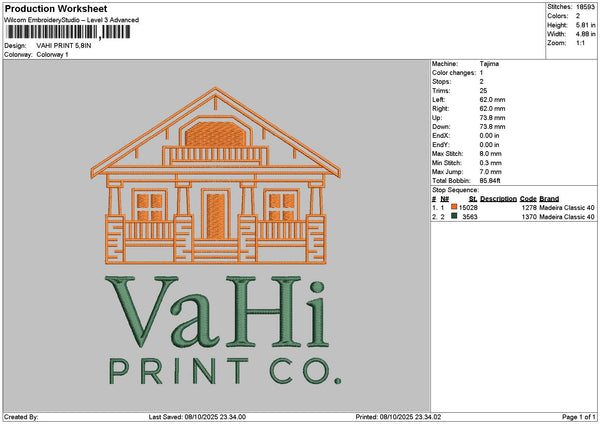Click the 'Left:' 62.0 mm value
Viewport: 600px width, 424px height.
coord(492,99)
